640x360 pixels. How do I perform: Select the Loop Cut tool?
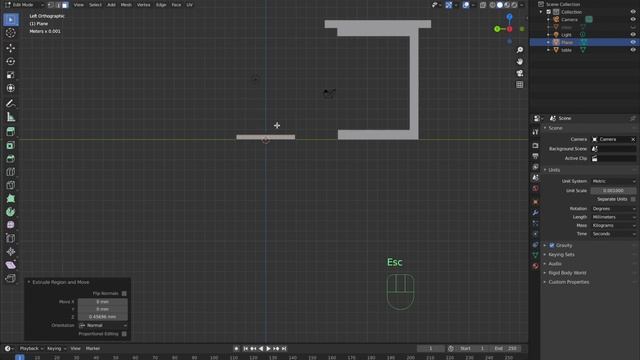11,172
